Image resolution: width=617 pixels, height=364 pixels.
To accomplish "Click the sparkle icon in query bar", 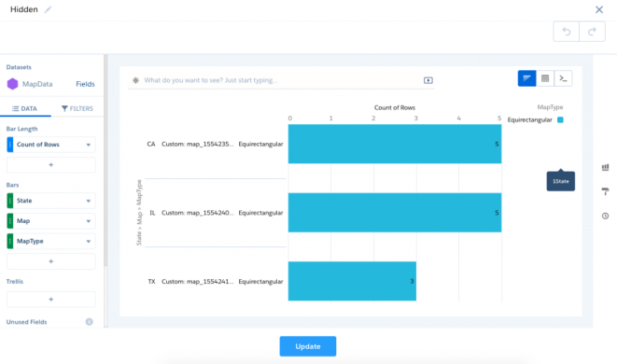I will click(x=135, y=80).
